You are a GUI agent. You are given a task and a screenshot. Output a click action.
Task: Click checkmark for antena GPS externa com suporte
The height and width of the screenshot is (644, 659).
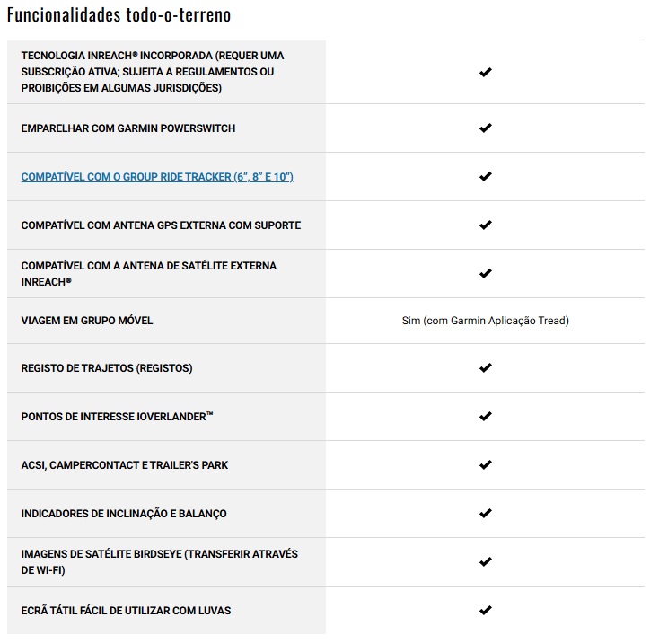pyautogui.click(x=486, y=225)
